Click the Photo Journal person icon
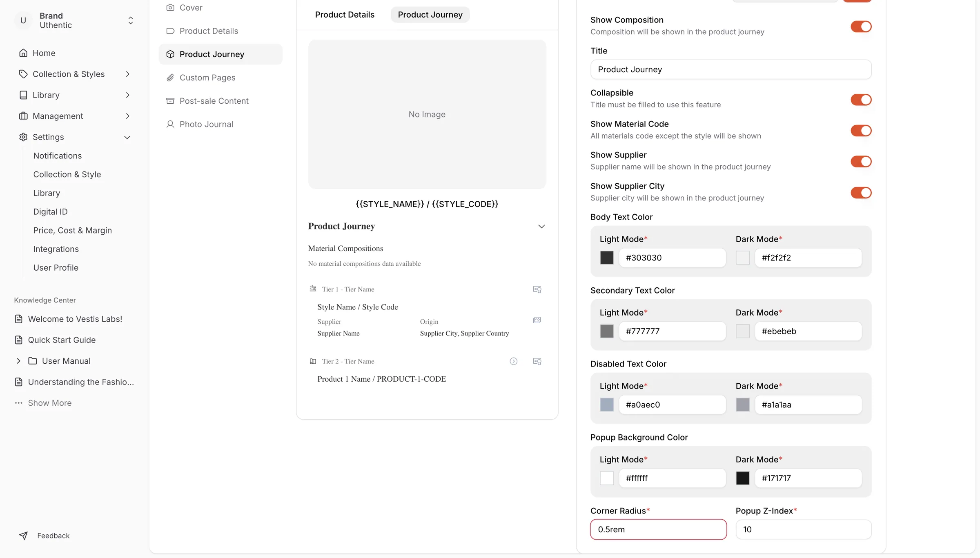 click(x=170, y=124)
